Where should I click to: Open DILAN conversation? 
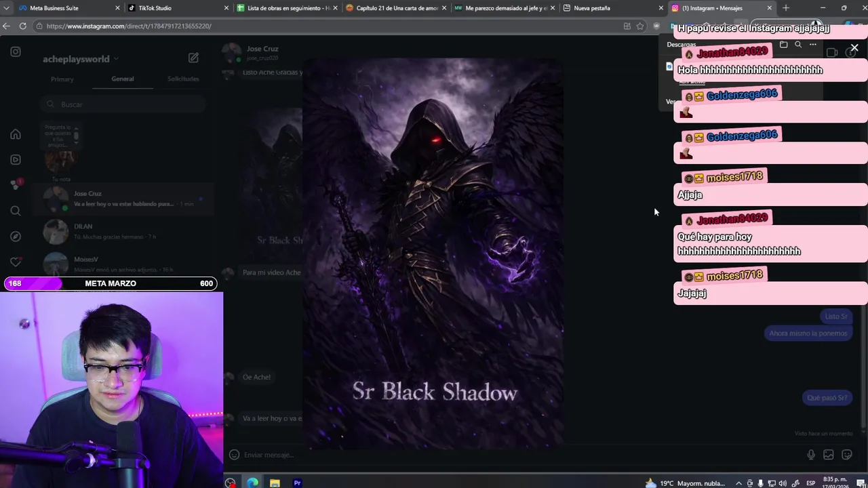tap(122, 231)
